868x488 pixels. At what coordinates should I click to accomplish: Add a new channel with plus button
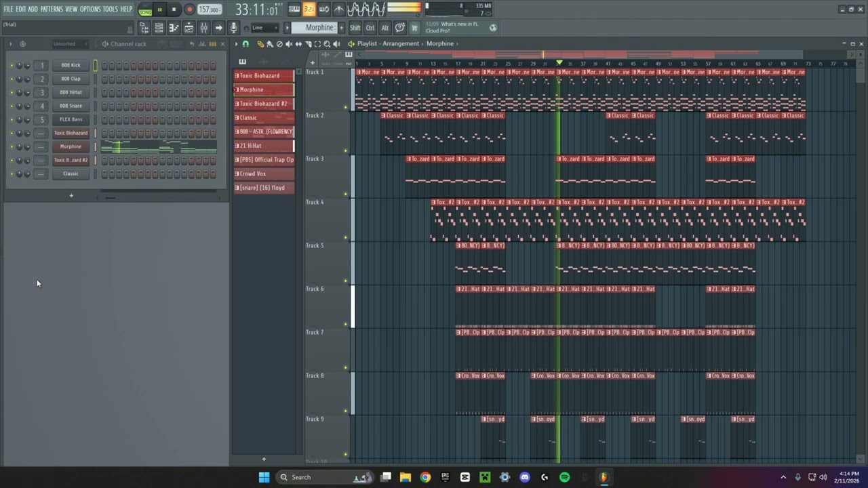click(71, 196)
